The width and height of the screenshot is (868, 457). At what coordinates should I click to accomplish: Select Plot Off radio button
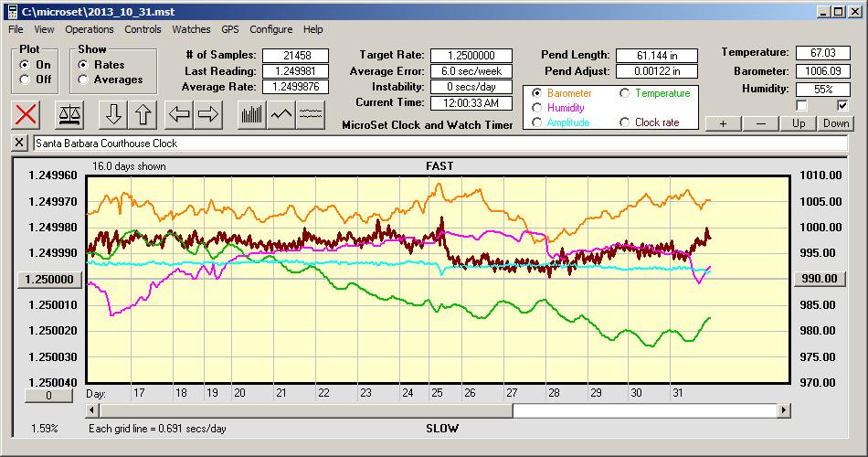click(x=25, y=80)
